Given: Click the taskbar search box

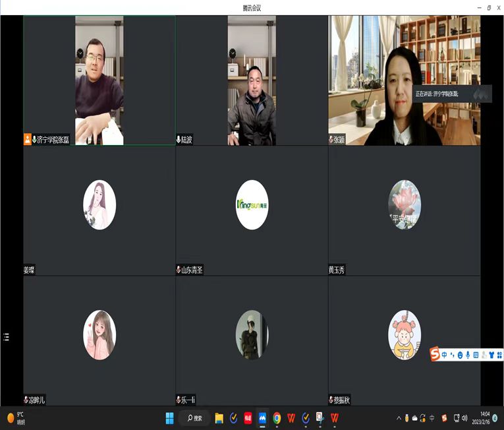Looking at the screenshot, I should pyautogui.click(x=194, y=417).
